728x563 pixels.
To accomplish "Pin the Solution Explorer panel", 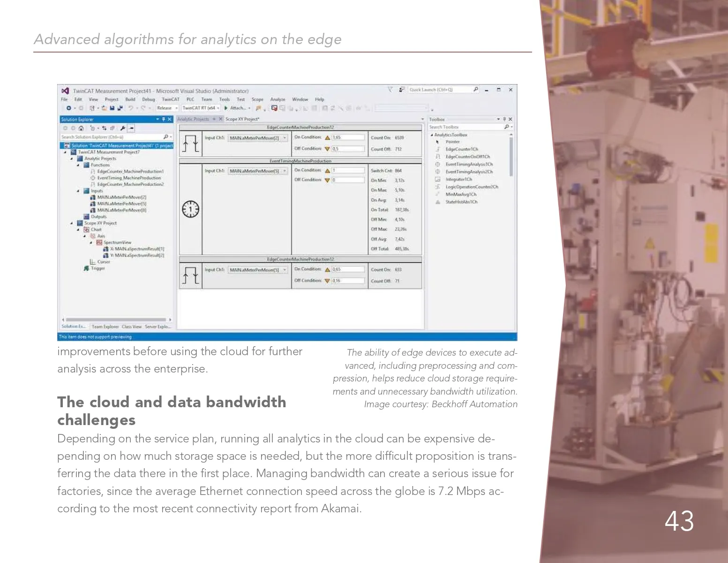I will tap(164, 120).
